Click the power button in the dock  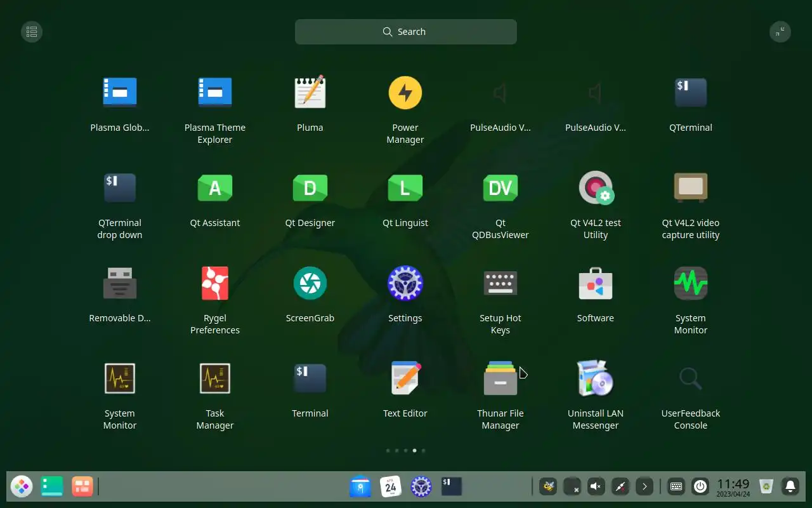pyautogui.click(x=700, y=487)
